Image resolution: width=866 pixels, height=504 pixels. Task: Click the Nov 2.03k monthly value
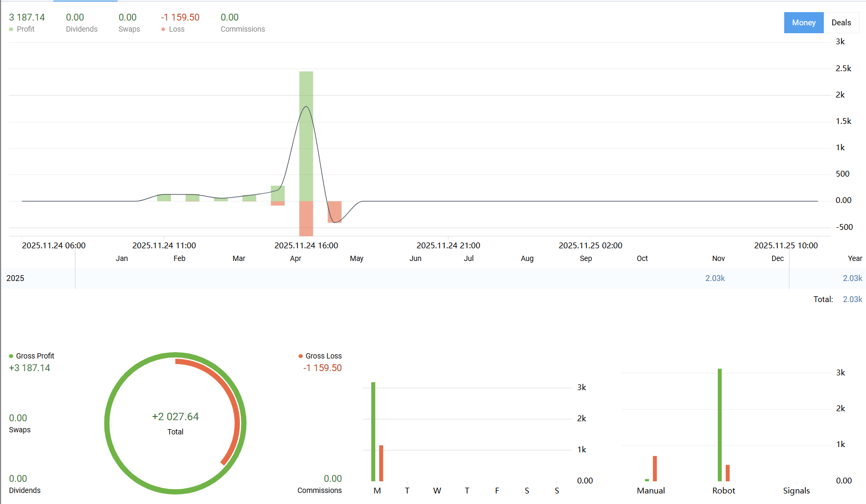pyautogui.click(x=715, y=278)
